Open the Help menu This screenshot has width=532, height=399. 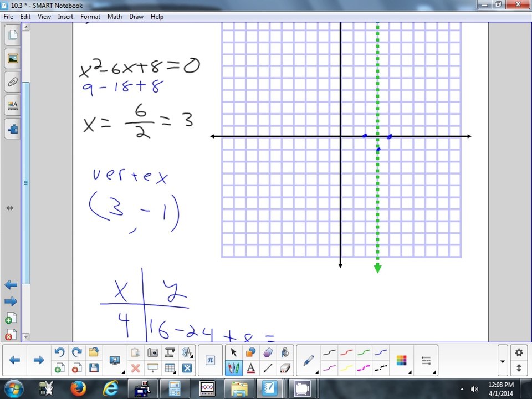click(x=157, y=16)
